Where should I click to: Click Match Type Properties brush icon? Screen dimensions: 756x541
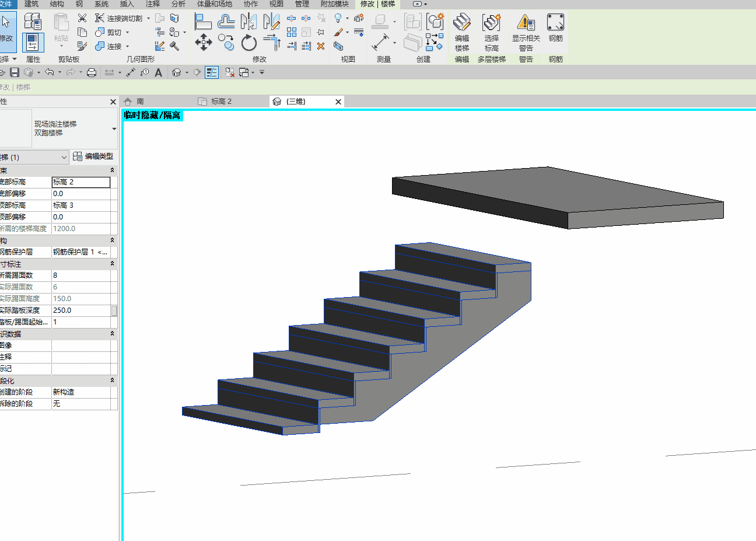click(82, 46)
